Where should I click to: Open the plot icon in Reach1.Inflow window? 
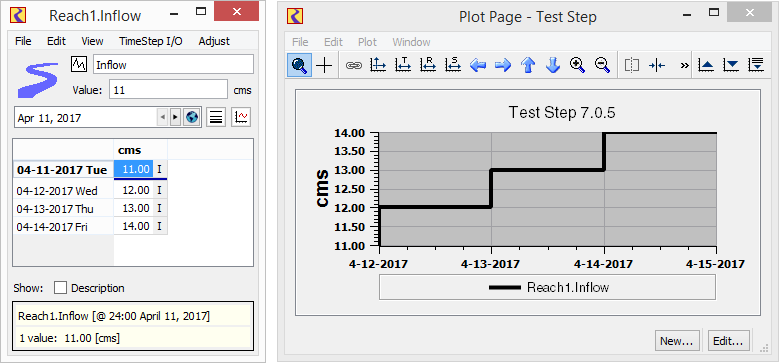[x=241, y=118]
